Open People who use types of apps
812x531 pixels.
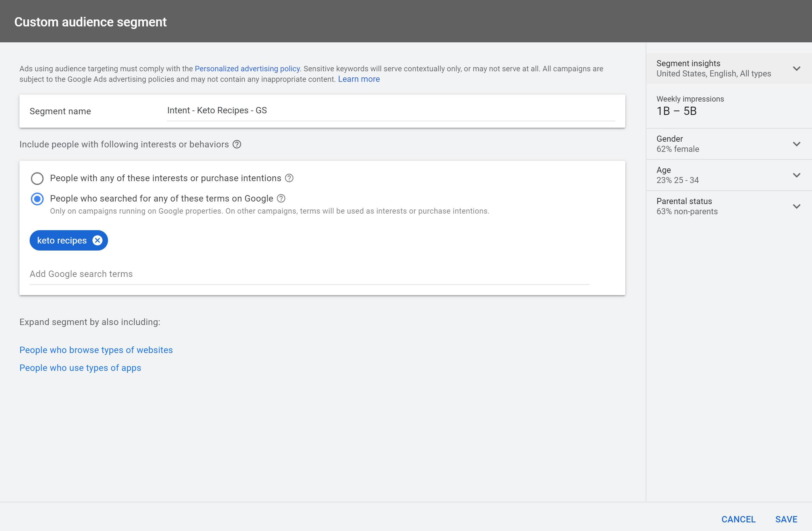80,368
